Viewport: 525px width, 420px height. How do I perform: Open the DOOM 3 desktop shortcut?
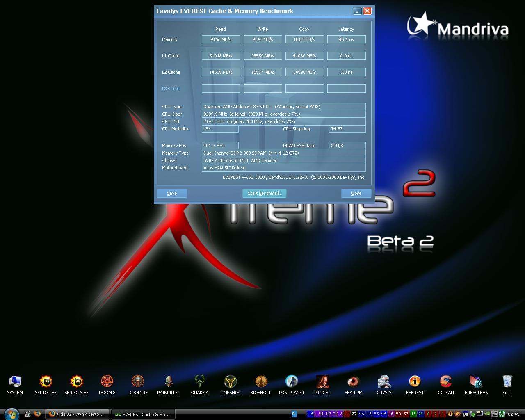point(107,385)
